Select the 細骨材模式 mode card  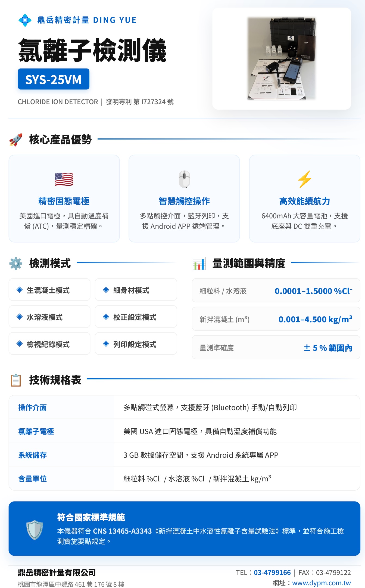[136, 290]
